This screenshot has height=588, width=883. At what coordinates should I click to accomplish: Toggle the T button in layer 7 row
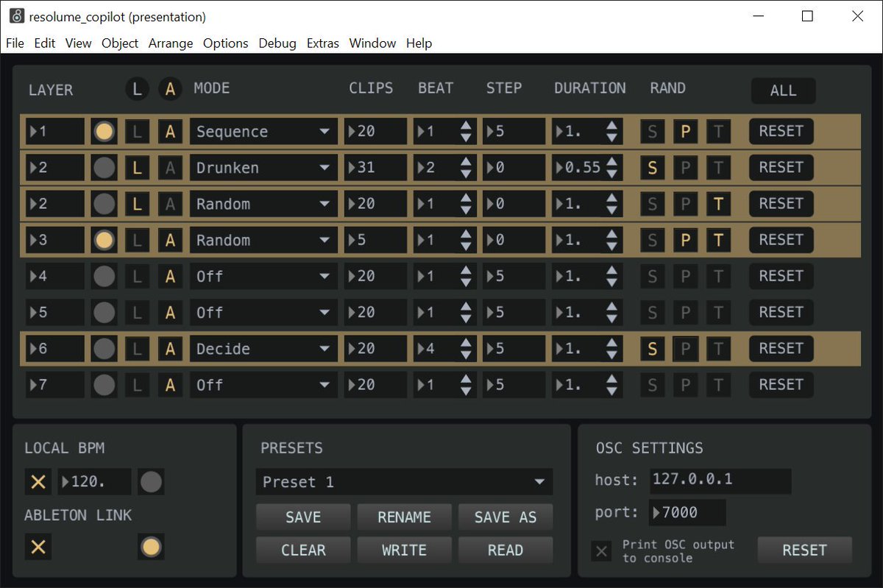[719, 385]
